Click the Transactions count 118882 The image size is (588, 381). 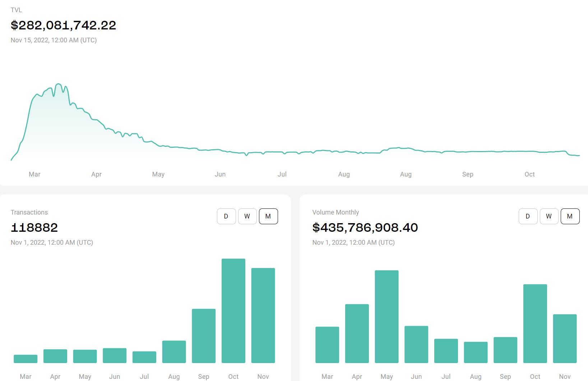point(34,228)
